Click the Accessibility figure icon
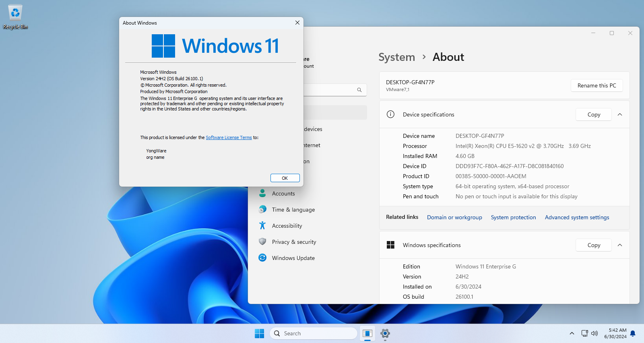Image resolution: width=644 pixels, height=343 pixels. coord(262,225)
